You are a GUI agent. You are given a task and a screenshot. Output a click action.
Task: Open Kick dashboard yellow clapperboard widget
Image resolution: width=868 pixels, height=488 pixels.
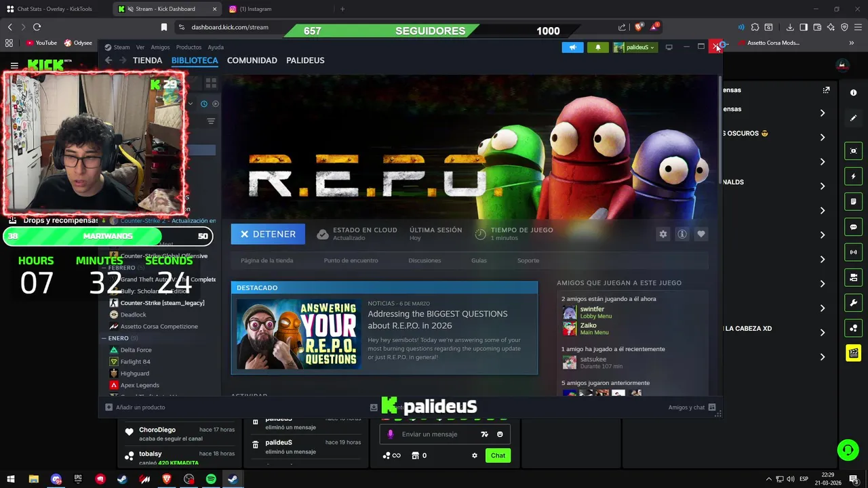click(853, 353)
